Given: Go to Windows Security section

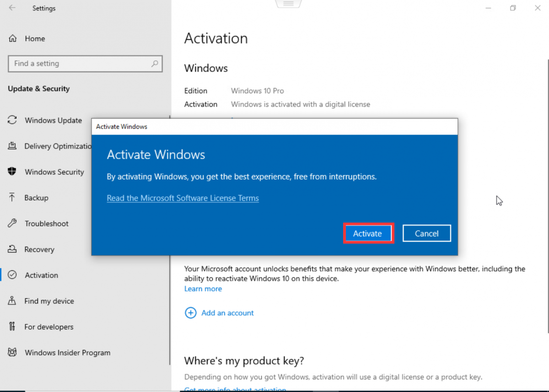Looking at the screenshot, I should tap(54, 172).
